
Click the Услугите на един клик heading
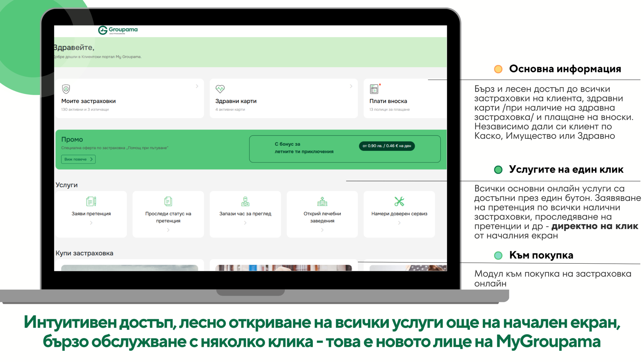pyautogui.click(x=566, y=170)
